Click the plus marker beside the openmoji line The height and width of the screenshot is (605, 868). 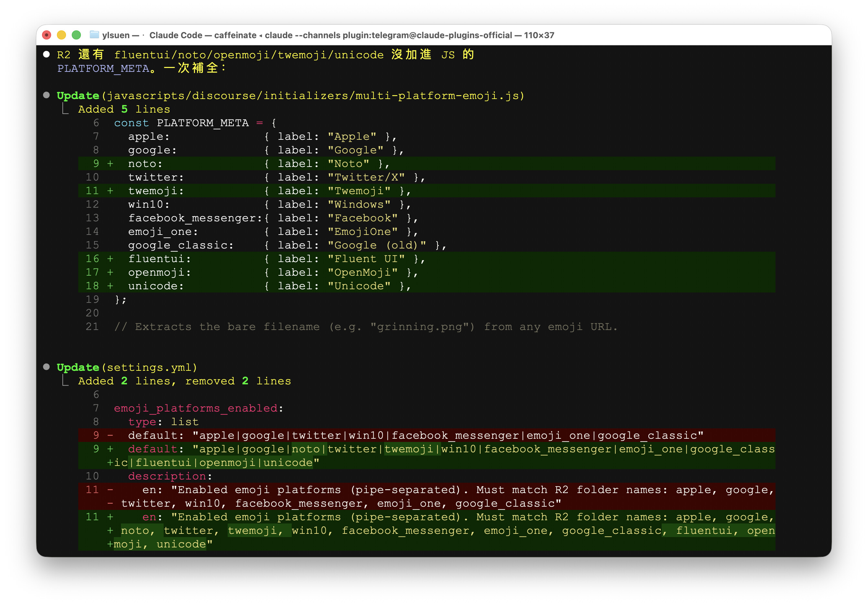point(110,272)
